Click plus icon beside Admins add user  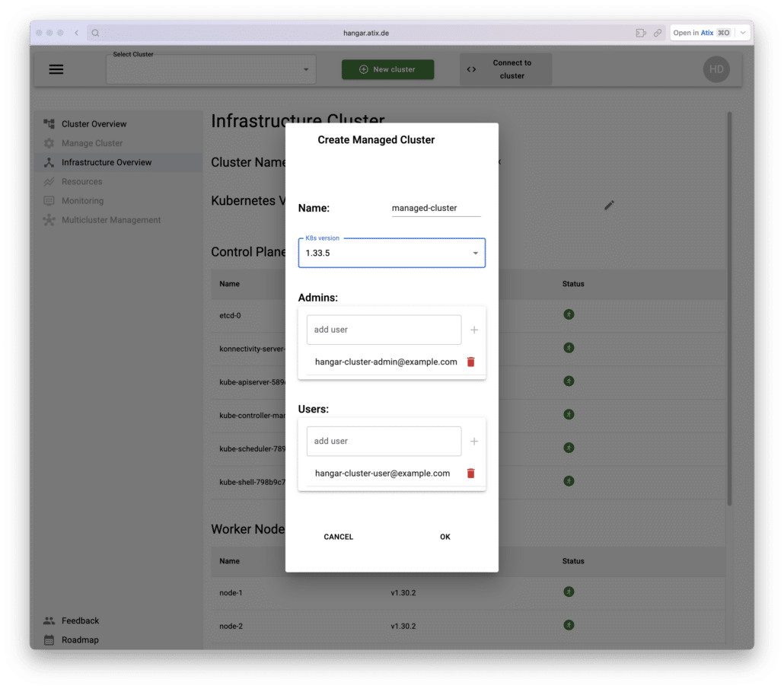[x=474, y=330]
